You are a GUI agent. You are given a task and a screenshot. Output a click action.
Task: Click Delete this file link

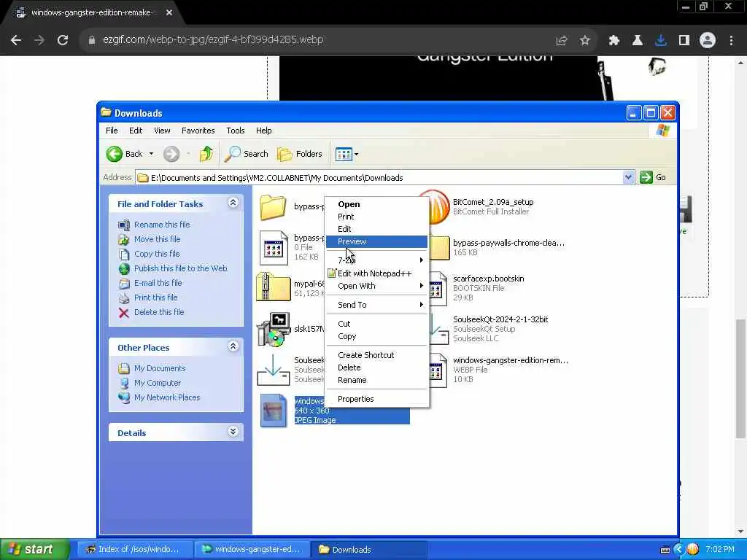pyautogui.click(x=159, y=312)
